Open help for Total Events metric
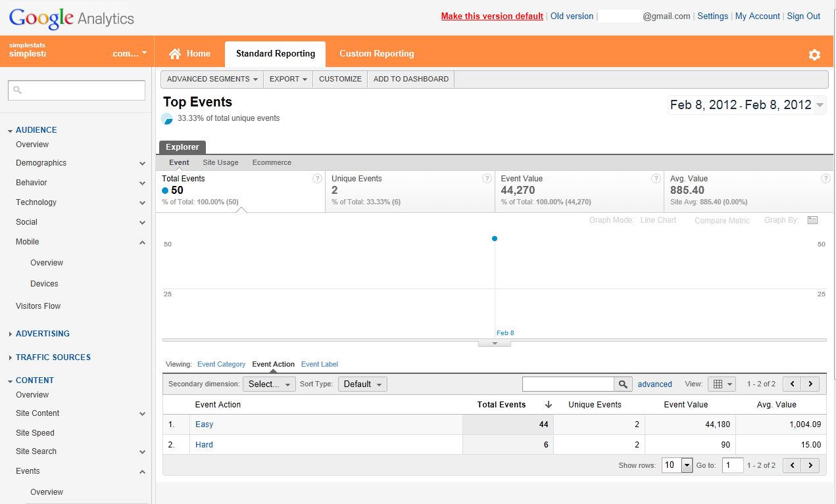 pyautogui.click(x=317, y=179)
